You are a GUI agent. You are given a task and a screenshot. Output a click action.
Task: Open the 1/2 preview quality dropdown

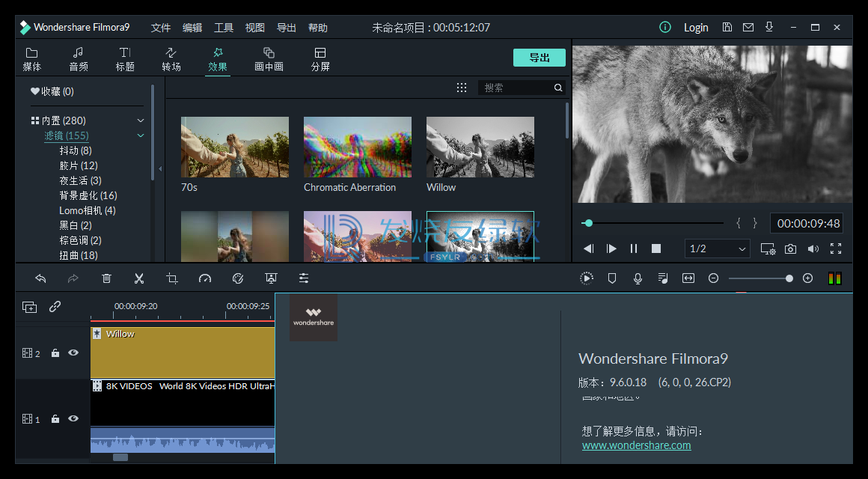[718, 248]
